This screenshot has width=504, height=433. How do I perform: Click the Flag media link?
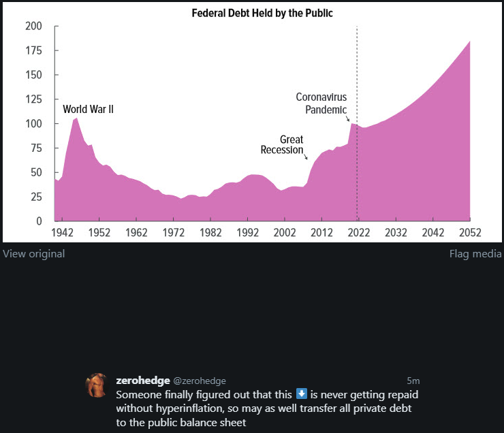tap(475, 254)
